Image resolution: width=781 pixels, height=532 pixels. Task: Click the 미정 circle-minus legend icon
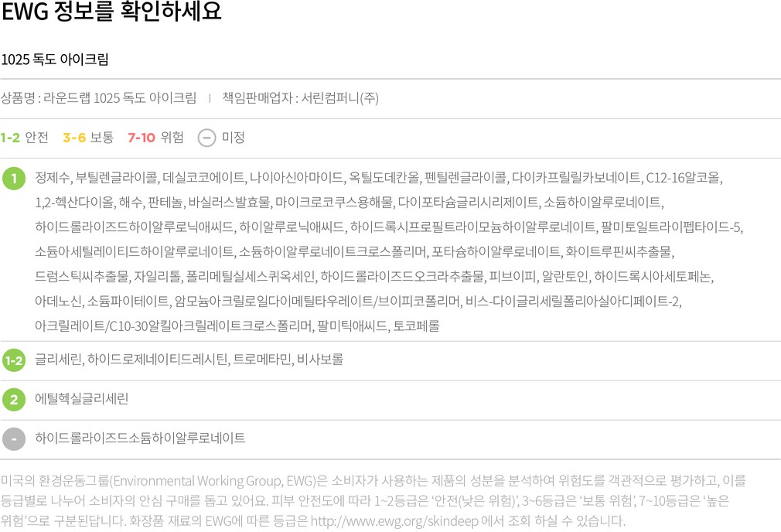coord(206,138)
